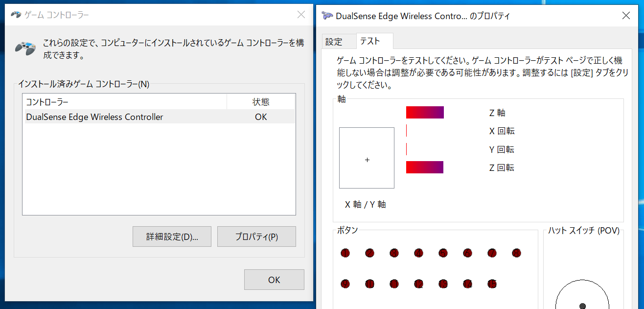Click button indicator 7 in ボタン group
This screenshot has width=644, height=309.
pyautogui.click(x=492, y=253)
